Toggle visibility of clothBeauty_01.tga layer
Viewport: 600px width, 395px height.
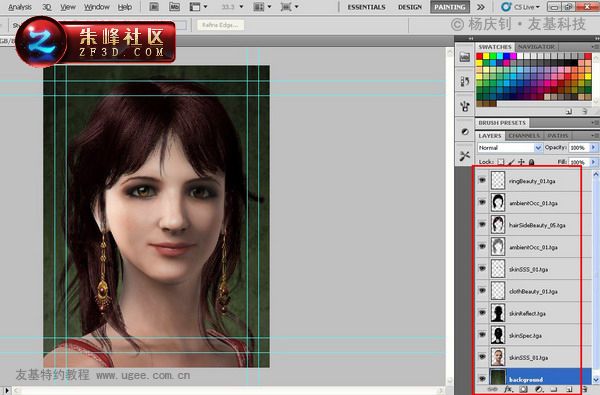click(482, 291)
